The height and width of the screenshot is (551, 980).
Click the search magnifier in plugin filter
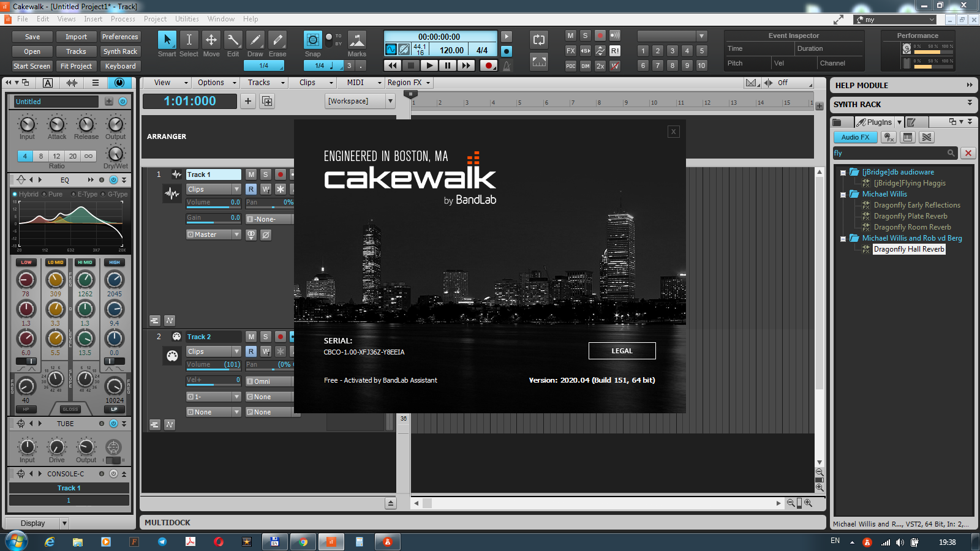point(951,153)
